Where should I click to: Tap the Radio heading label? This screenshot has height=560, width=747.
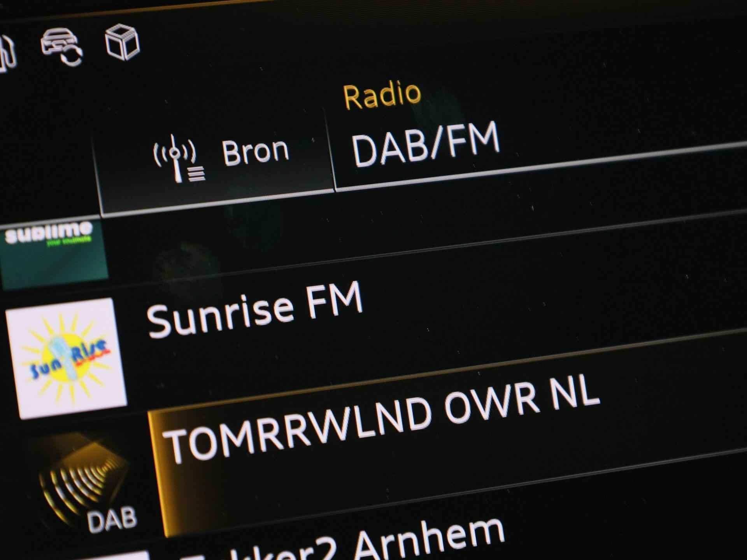click(382, 94)
